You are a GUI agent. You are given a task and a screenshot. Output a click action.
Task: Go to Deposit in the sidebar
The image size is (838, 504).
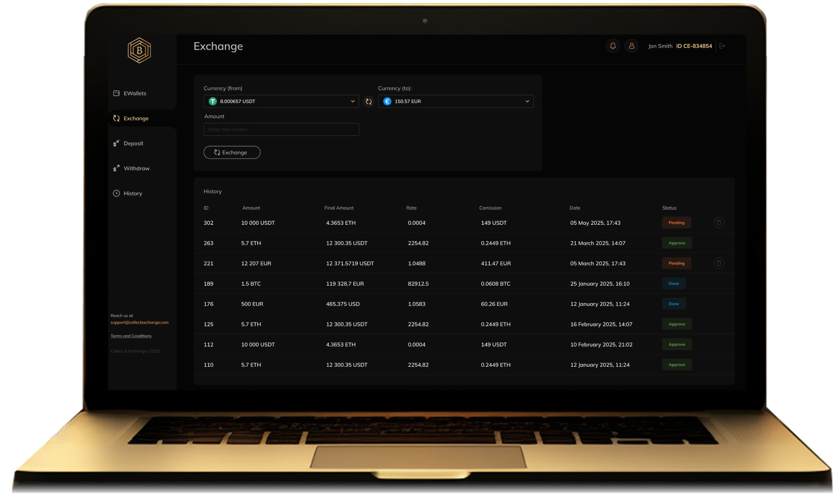click(133, 144)
